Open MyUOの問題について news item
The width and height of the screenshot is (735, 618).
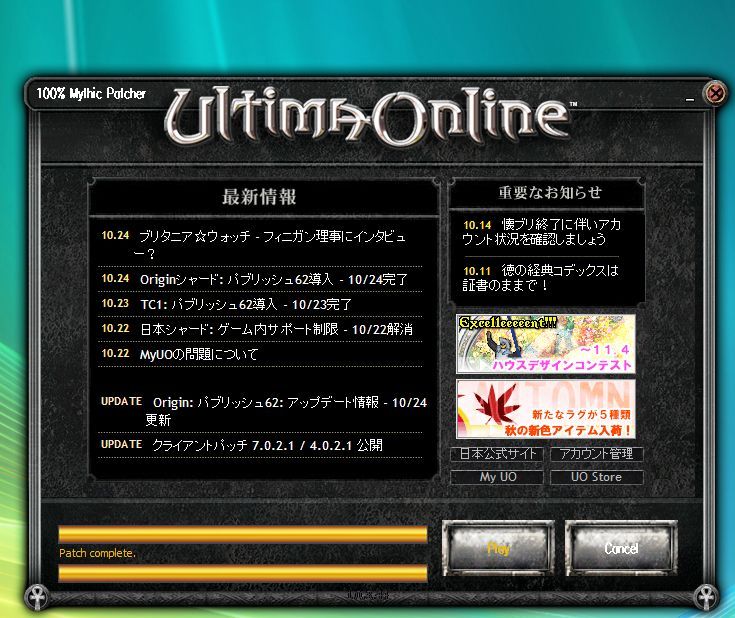point(199,354)
